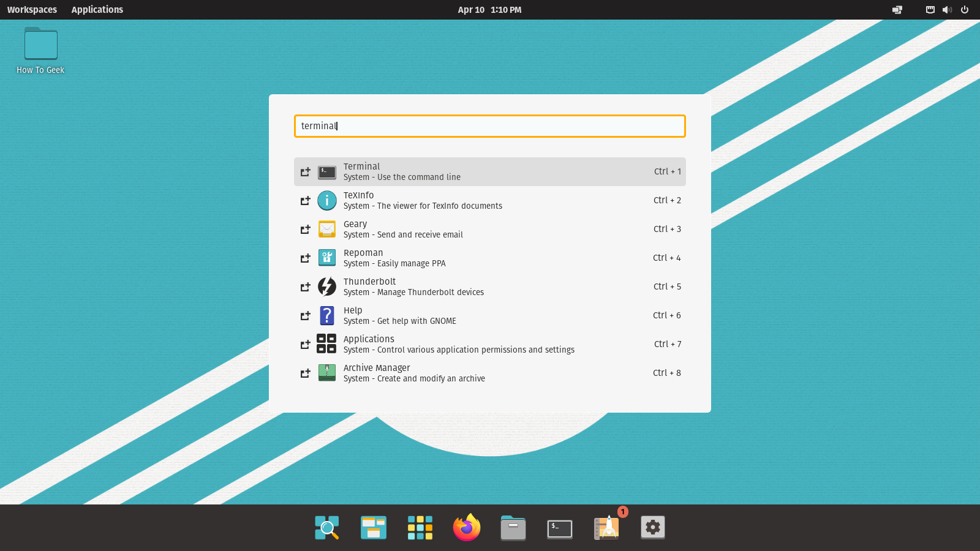The image size is (980, 551).
Task: Open the applications grid icon in dock
Action: tap(420, 527)
